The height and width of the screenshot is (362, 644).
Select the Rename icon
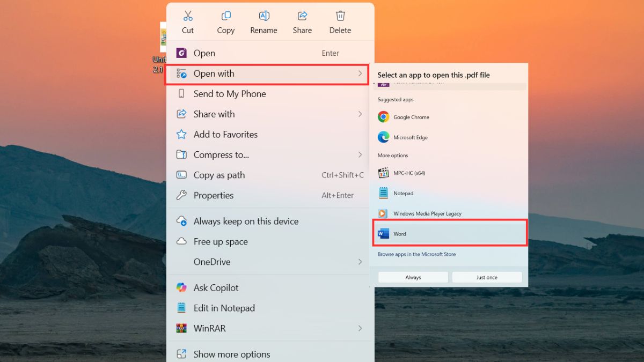pos(264,16)
